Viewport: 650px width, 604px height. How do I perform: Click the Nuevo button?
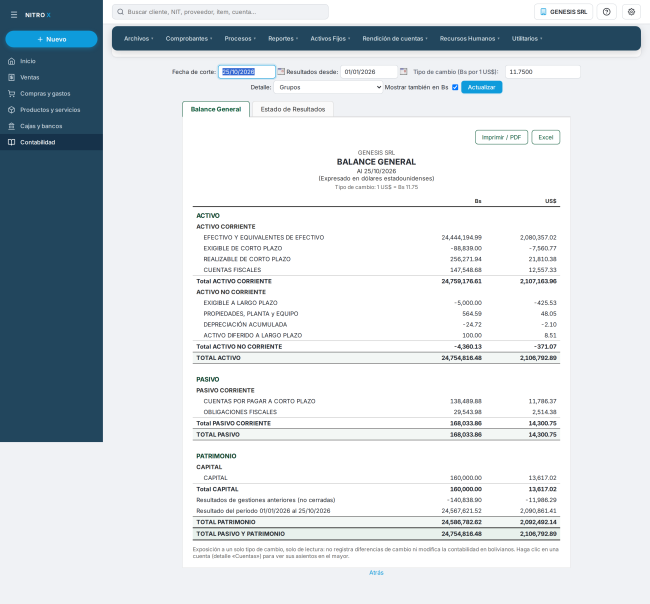pyautogui.click(x=51, y=39)
